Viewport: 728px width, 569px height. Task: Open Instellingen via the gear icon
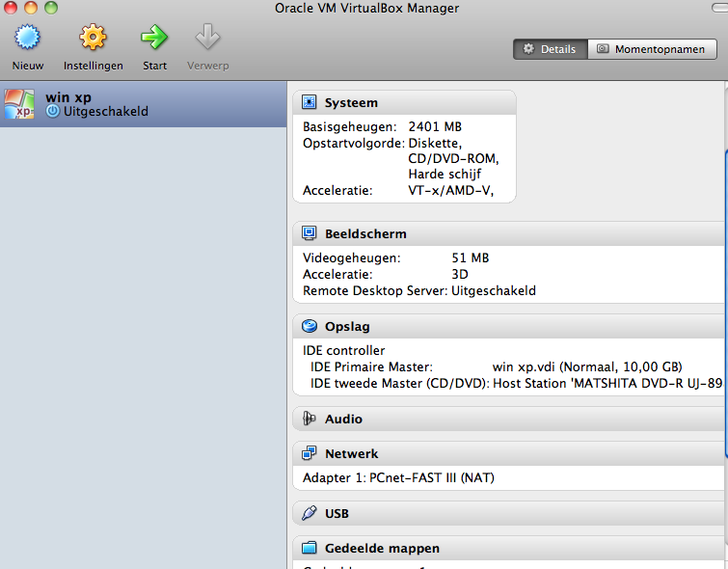pos(93,38)
